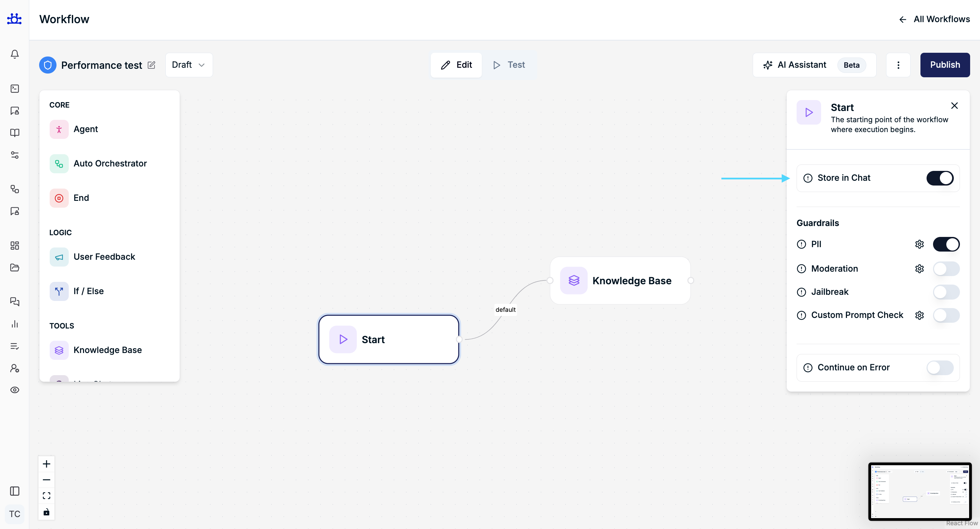Collapse sidebar panel icon

tap(14, 491)
